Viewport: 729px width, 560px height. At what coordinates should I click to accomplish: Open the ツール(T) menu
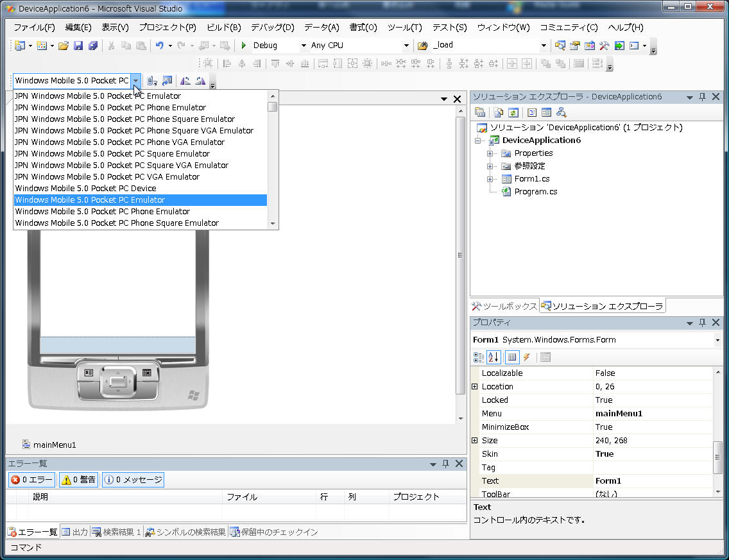[x=404, y=28]
